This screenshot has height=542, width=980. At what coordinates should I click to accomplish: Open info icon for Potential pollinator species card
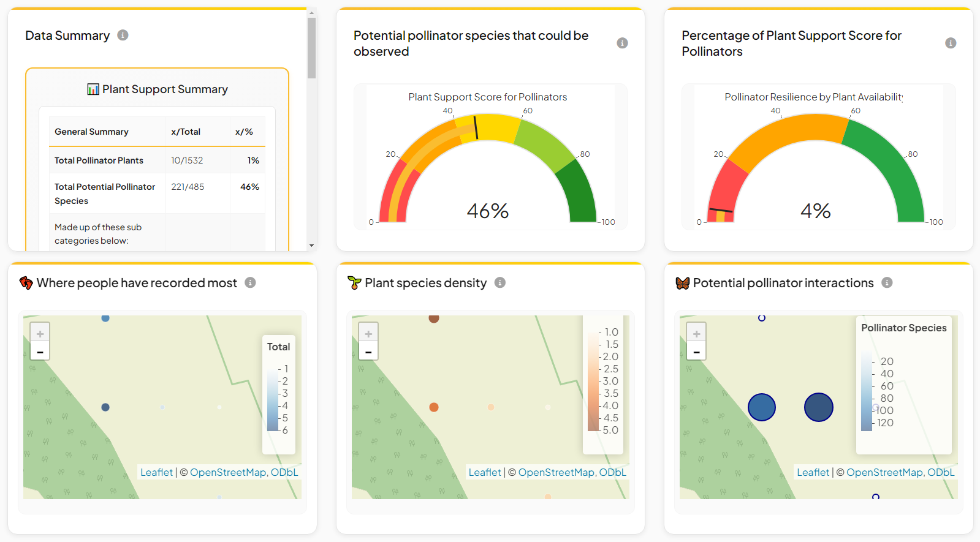pos(622,43)
